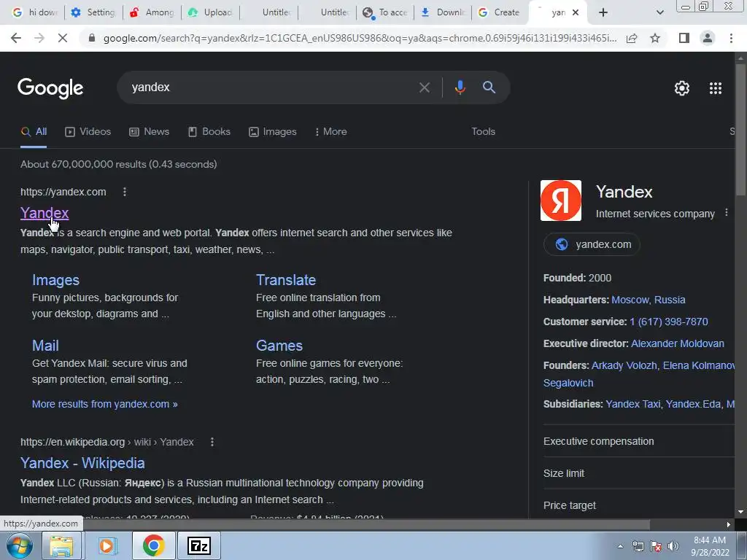747x560 pixels.
Task: Switch to the Downloads tab
Action: coord(443,12)
